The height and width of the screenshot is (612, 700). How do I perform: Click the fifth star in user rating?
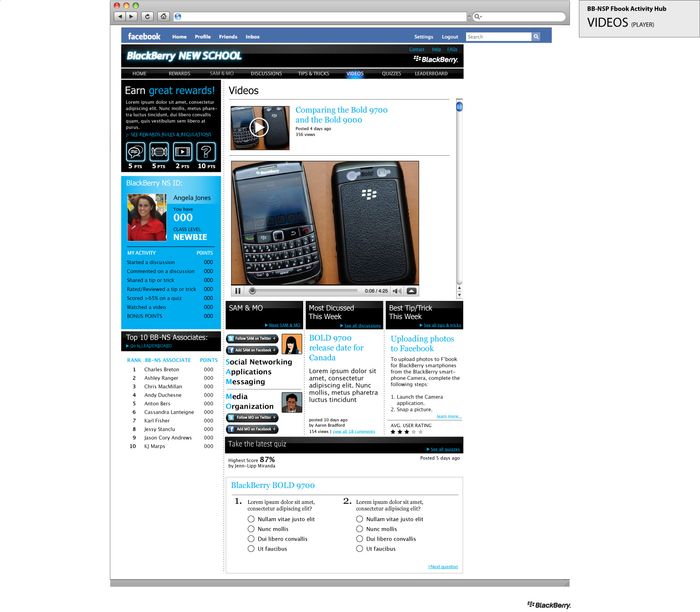(x=421, y=432)
